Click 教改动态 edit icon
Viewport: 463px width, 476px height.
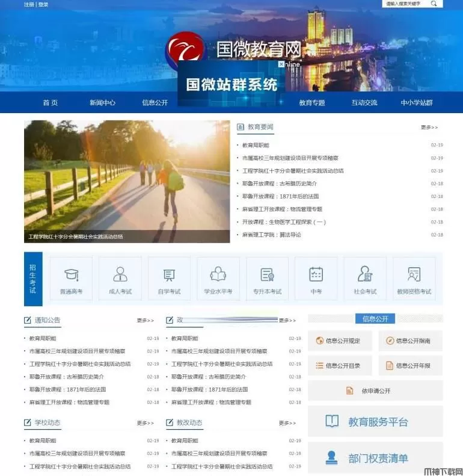tap(170, 422)
